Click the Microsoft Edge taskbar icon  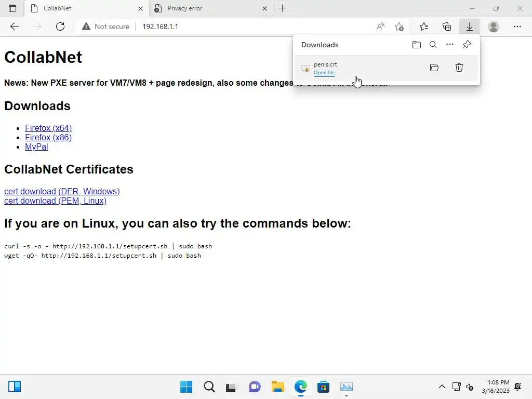tap(301, 387)
